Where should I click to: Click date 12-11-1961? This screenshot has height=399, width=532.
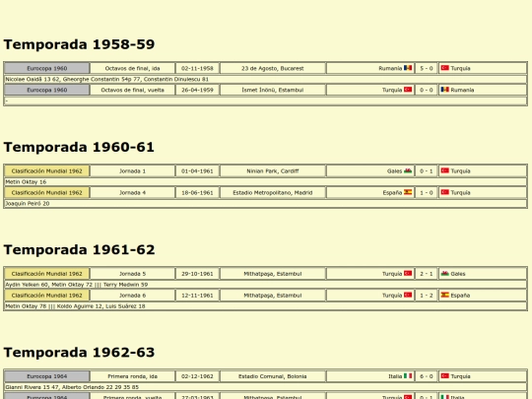(197, 296)
